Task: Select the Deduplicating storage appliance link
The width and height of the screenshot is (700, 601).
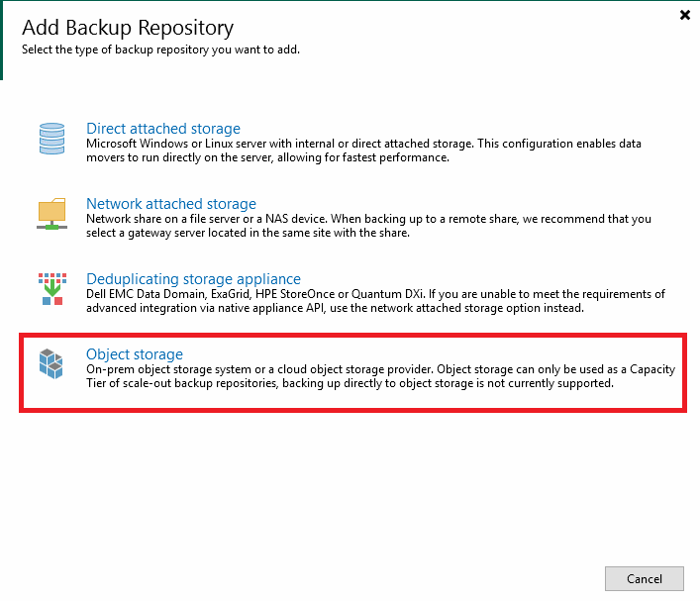Action: pyautogui.click(x=193, y=279)
